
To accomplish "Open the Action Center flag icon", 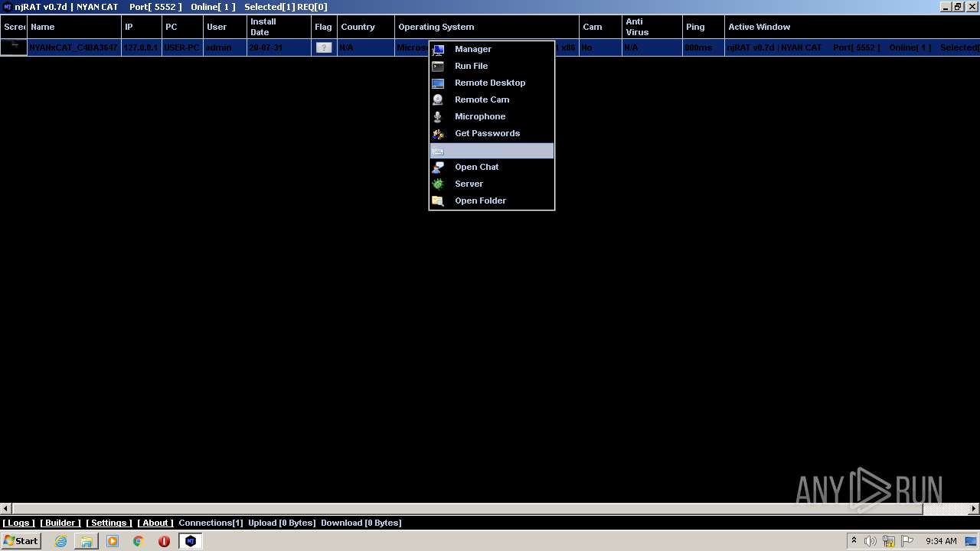I will 907,541.
